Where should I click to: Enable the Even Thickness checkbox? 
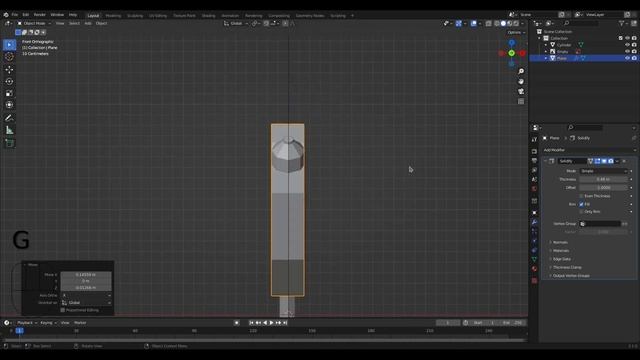coord(581,196)
